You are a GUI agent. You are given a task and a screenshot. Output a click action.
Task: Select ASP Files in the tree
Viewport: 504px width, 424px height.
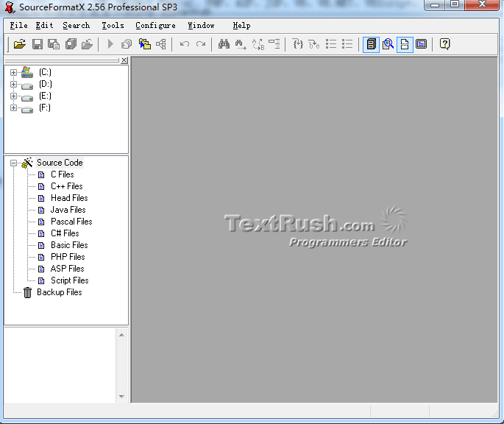[x=68, y=269]
